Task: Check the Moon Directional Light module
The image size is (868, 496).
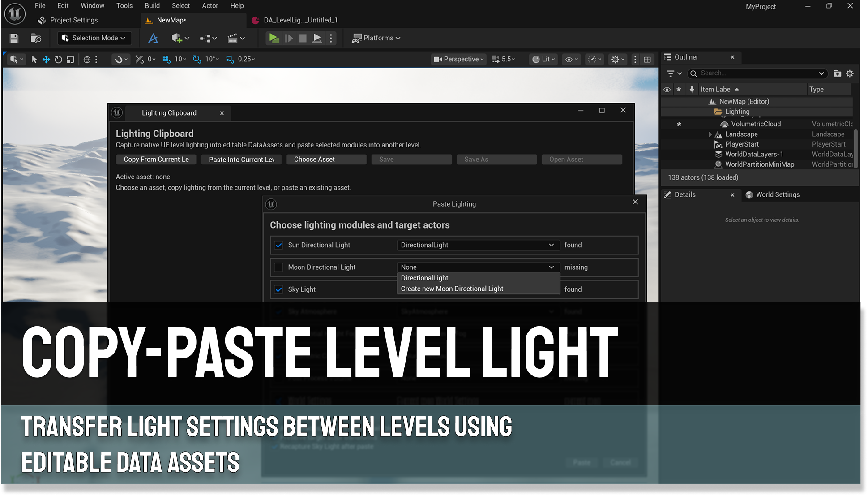Action: coord(278,267)
